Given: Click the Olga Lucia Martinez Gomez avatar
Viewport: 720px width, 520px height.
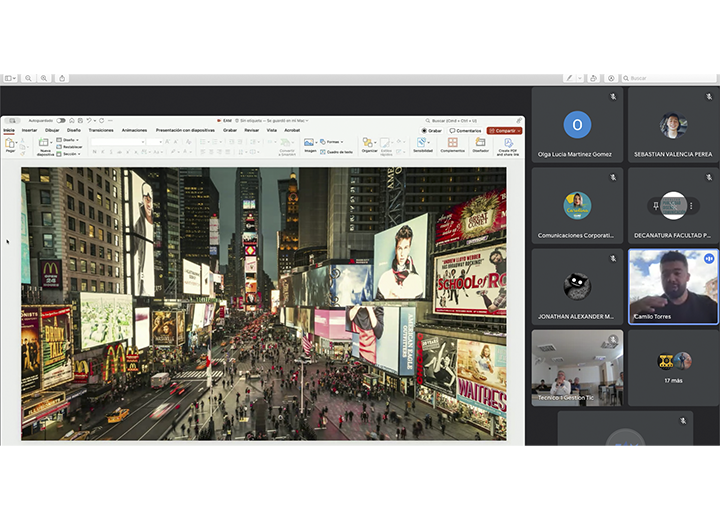Looking at the screenshot, I should 577,124.
